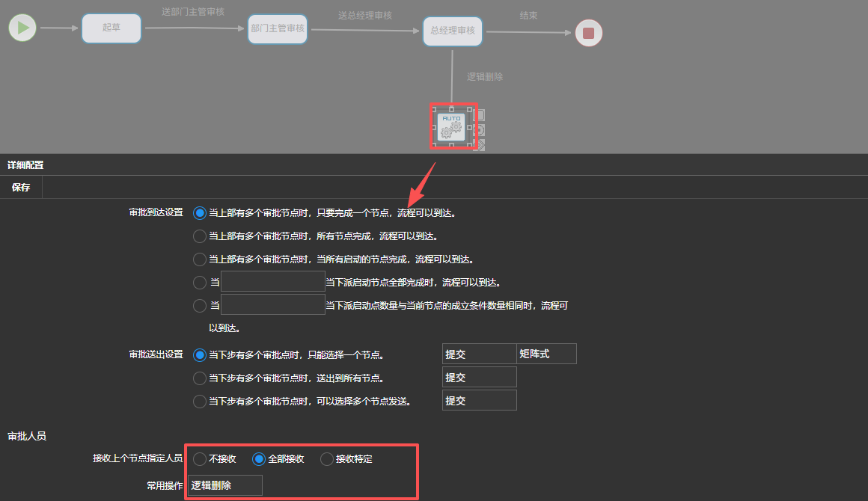This screenshot has height=501, width=868.
Task: Open 常用操作 逻辑删除 combo box
Action: point(225,485)
